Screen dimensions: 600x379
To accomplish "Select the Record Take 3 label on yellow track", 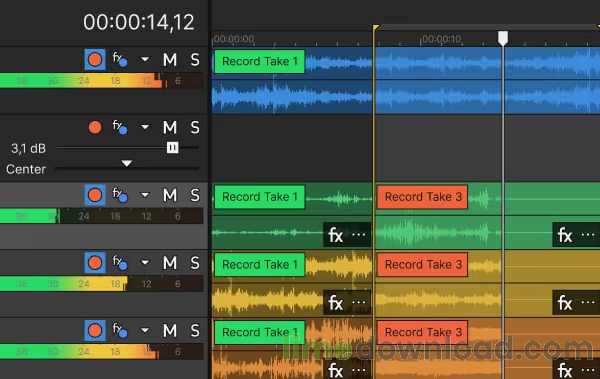I will tap(422, 265).
